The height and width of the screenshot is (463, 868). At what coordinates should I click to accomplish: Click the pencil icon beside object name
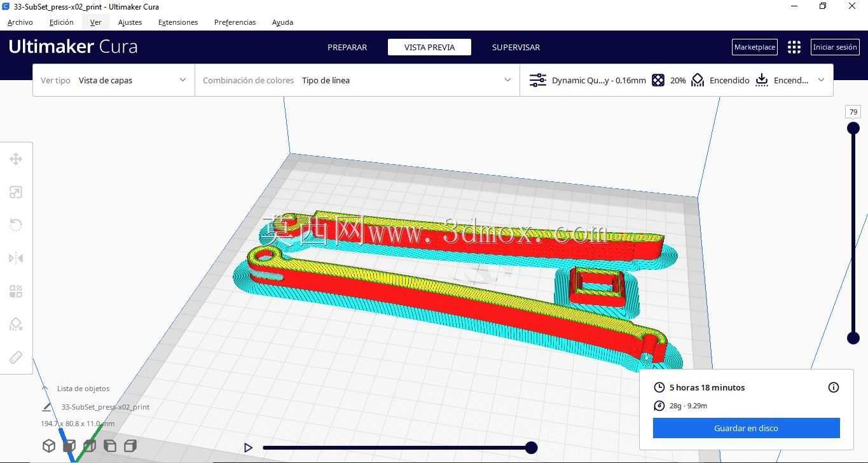pos(46,407)
